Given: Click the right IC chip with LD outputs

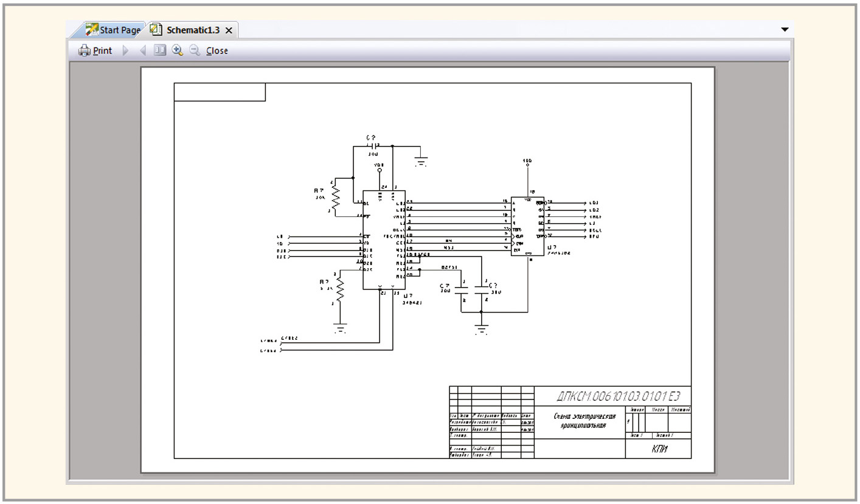Looking at the screenshot, I should pos(527,226).
